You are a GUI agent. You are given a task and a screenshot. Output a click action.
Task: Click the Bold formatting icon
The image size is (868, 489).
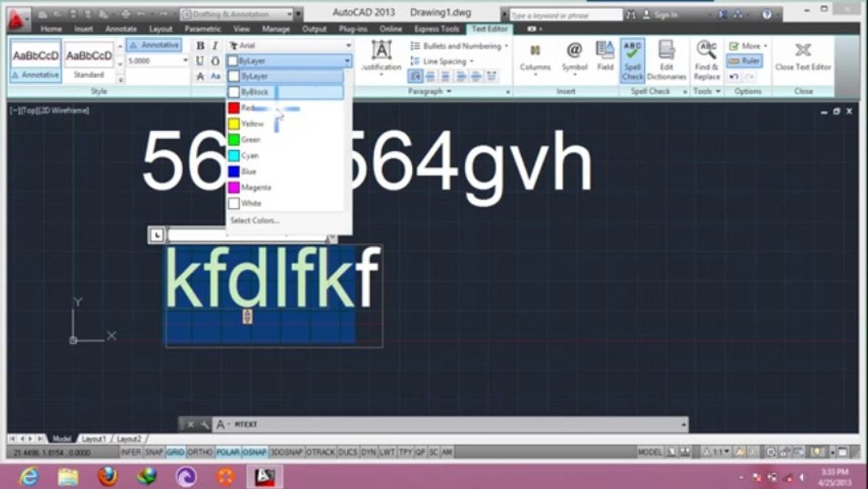click(x=200, y=46)
